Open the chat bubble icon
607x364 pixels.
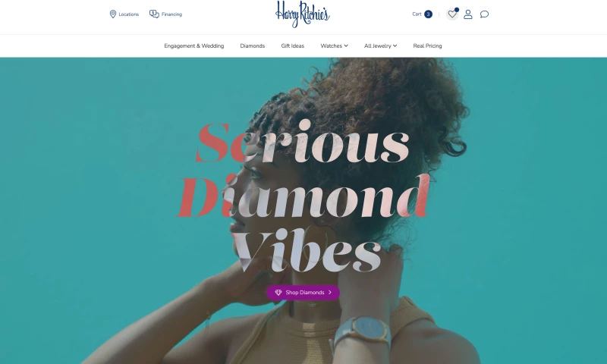[x=484, y=14]
